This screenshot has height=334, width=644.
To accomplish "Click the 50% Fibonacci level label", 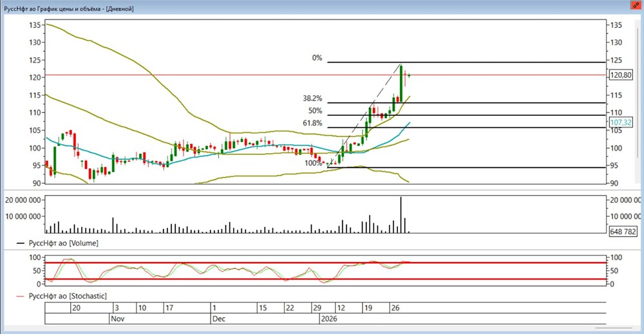I will [316, 111].
